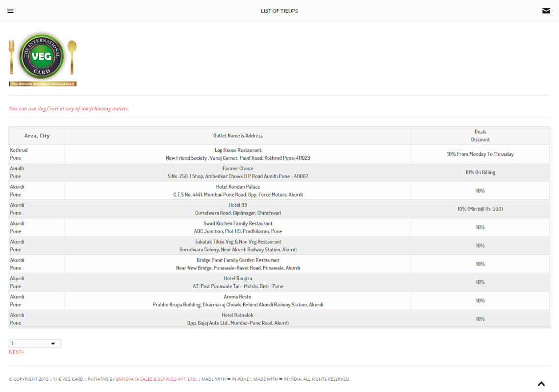The width and height of the screenshot is (559, 392).
Task: Click address C.T.S No. 4441, Mumbai-Pune Road
Action: pyautogui.click(x=238, y=195)
